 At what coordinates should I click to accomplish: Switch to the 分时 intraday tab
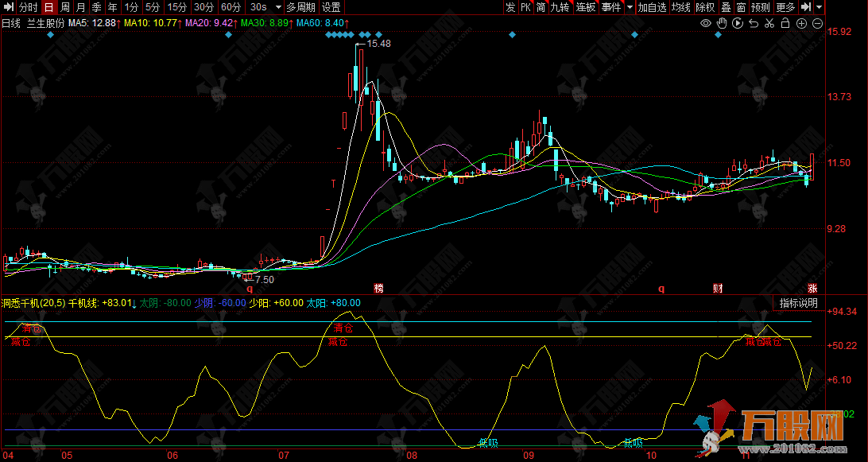[x=29, y=7]
